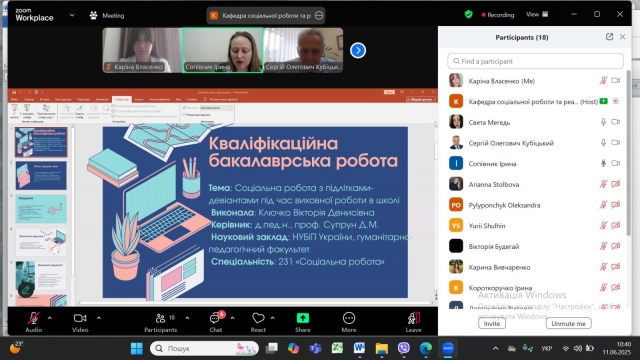Viewport: 640px width, 360px height.
Task: Click host's red recording indicator icon
Action: point(616,101)
